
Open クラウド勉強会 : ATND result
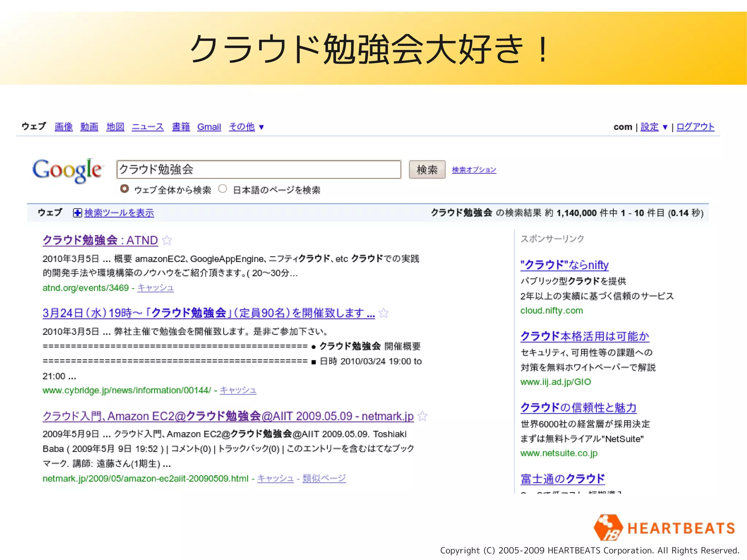pyautogui.click(x=100, y=240)
